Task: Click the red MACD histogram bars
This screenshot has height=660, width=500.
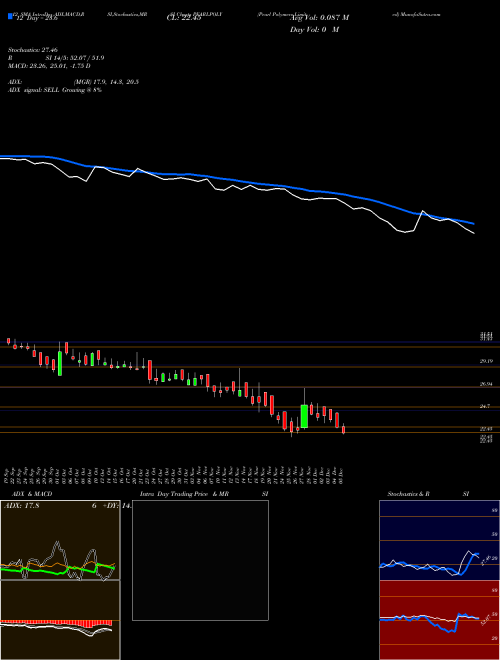Action: (x=56, y=623)
